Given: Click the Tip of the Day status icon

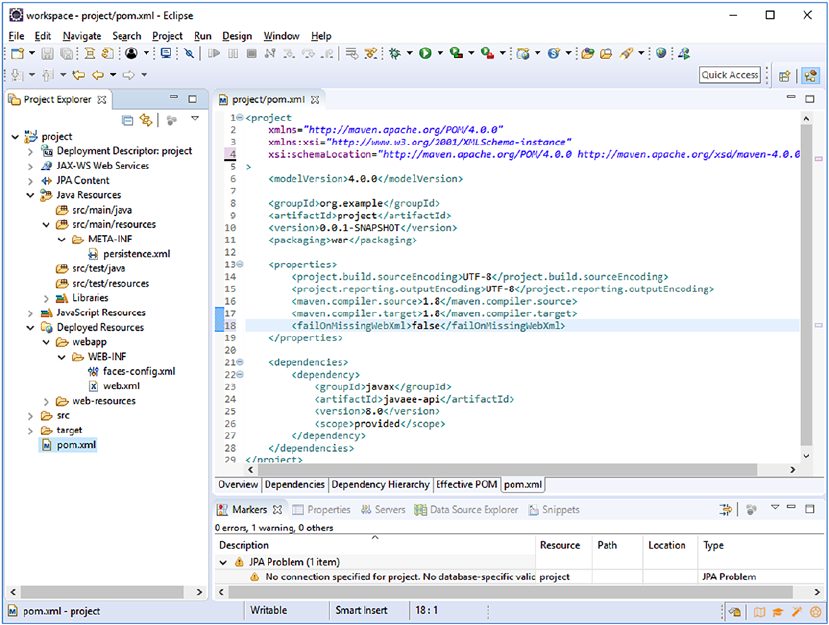Looking at the screenshot, I should [x=734, y=612].
